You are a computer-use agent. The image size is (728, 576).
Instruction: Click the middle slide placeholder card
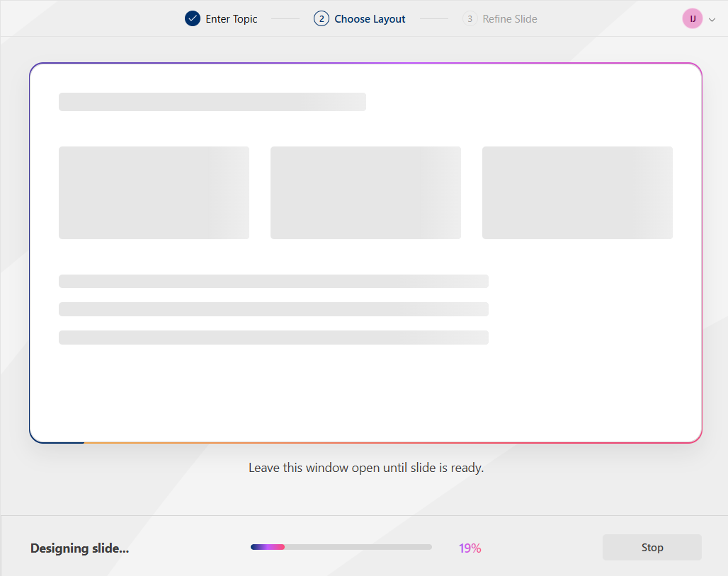[365, 192]
